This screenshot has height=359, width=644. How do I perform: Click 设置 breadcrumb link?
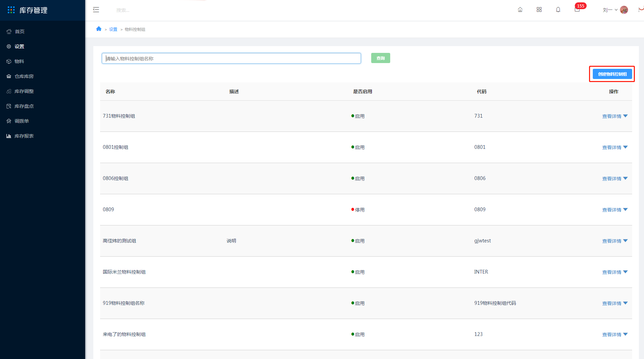[x=113, y=29]
